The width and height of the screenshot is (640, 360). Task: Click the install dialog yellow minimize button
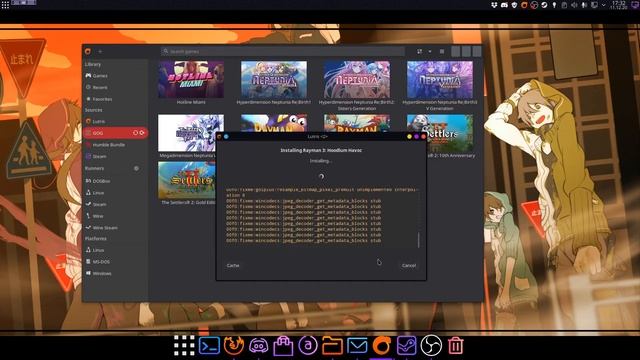coord(409,137)
